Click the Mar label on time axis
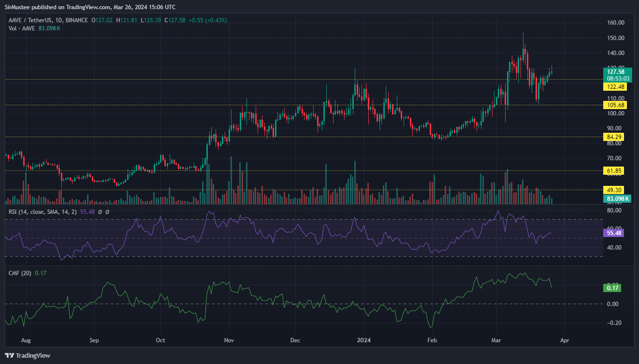639x364 pixels. 497,340
